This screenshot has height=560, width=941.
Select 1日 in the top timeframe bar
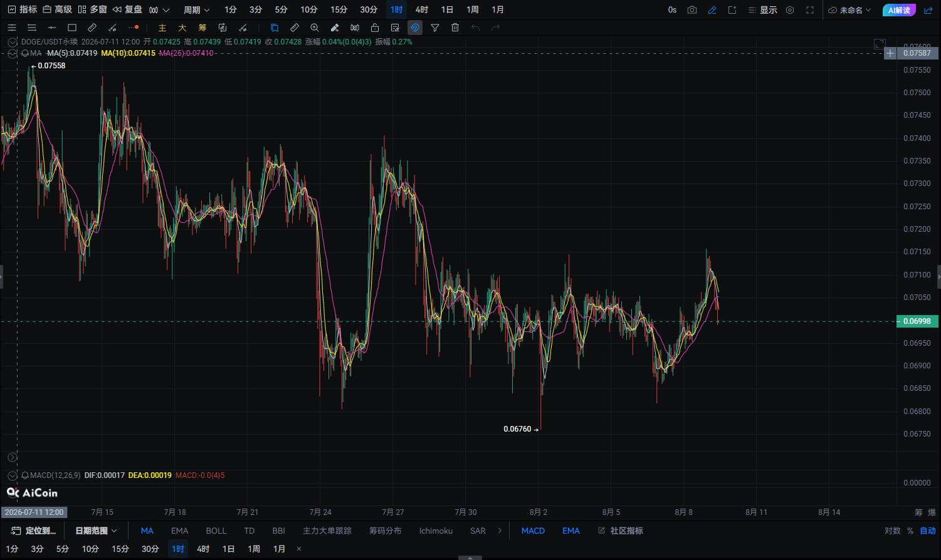coord(447,10)
